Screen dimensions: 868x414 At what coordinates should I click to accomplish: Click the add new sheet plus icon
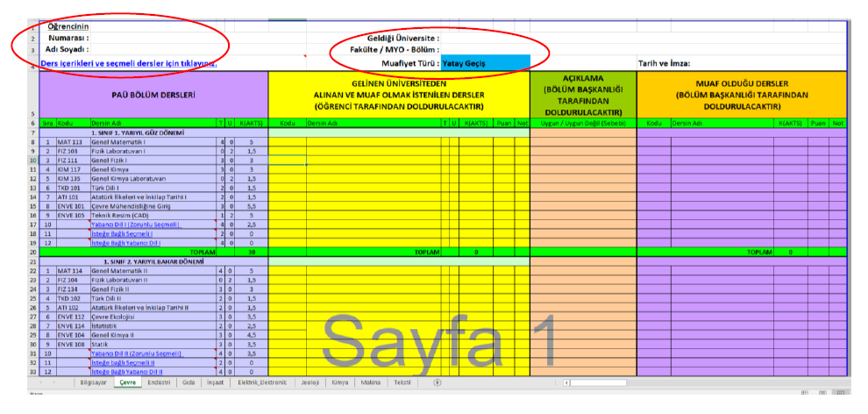tap(437, 382)
